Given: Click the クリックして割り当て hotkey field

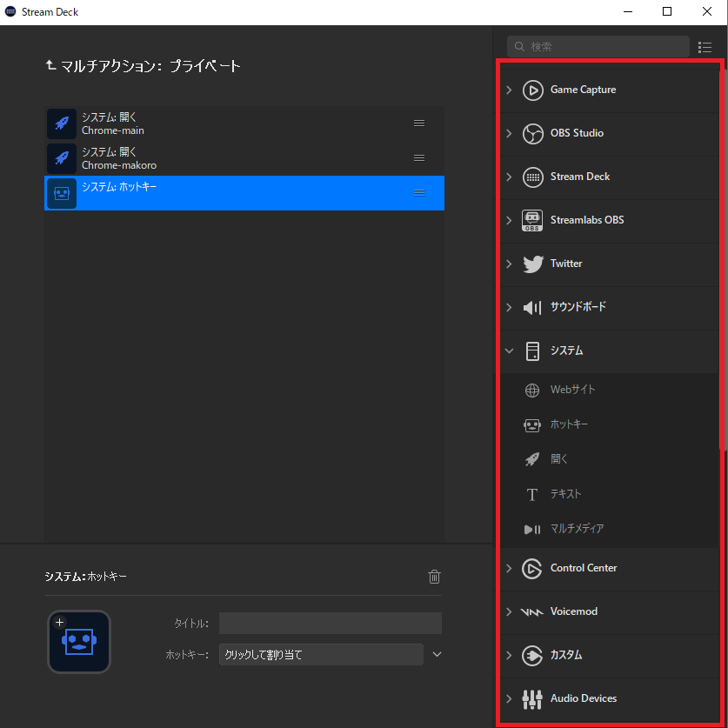Looking at the screenshot, I should pyautogui.click(x=321, y=655).
